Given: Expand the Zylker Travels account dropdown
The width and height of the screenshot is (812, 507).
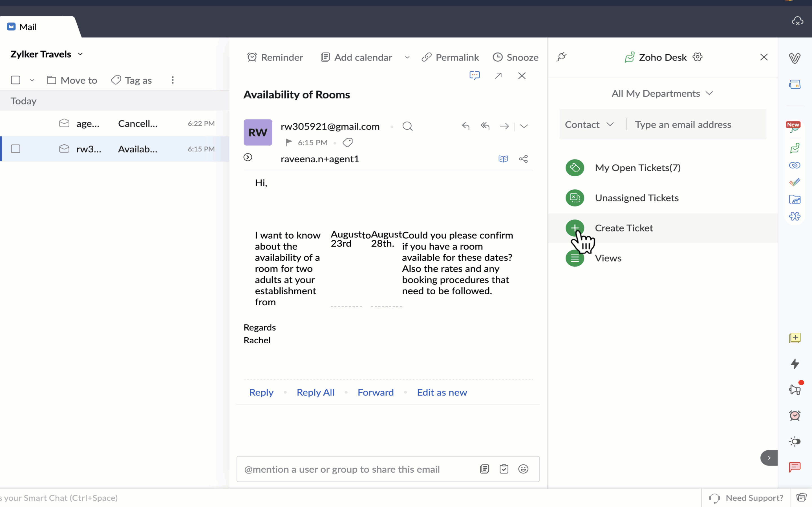Looking at the screenshot, I should pyautogui.click(x=80, y=54).
